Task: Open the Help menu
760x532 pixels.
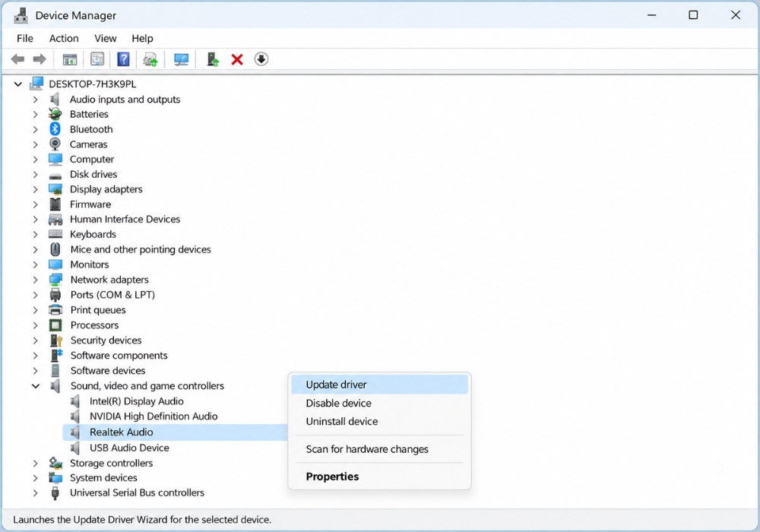Action: (142, 38)
